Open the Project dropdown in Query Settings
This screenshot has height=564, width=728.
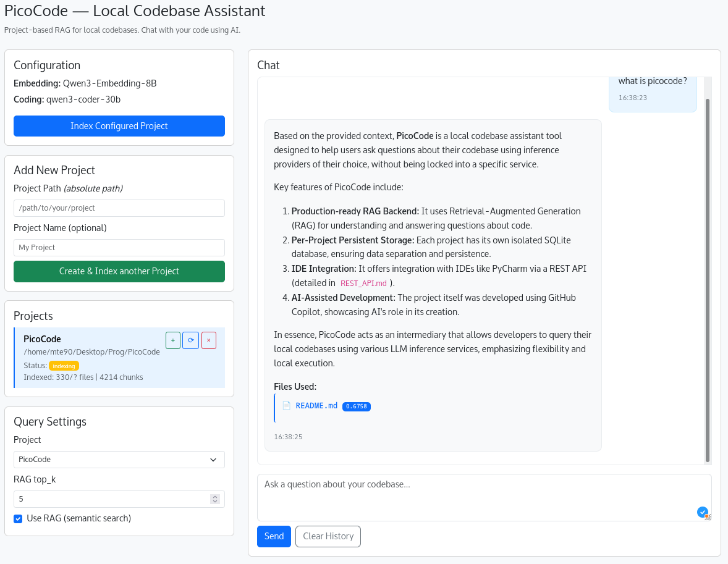pos(119,460)
